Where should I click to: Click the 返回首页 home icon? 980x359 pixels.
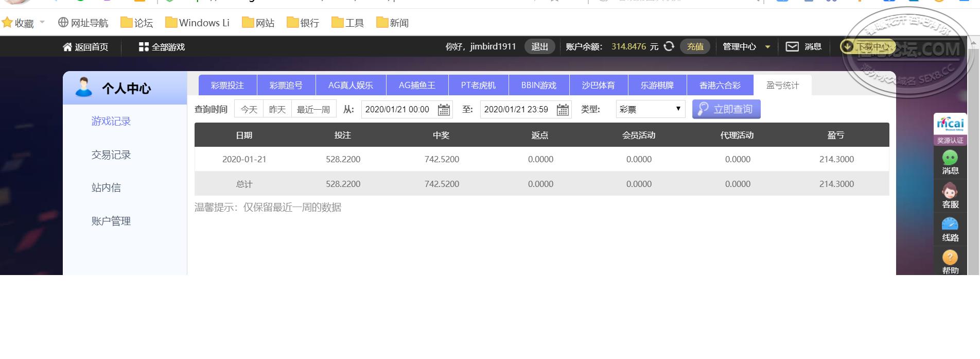[x=67, y=47]
